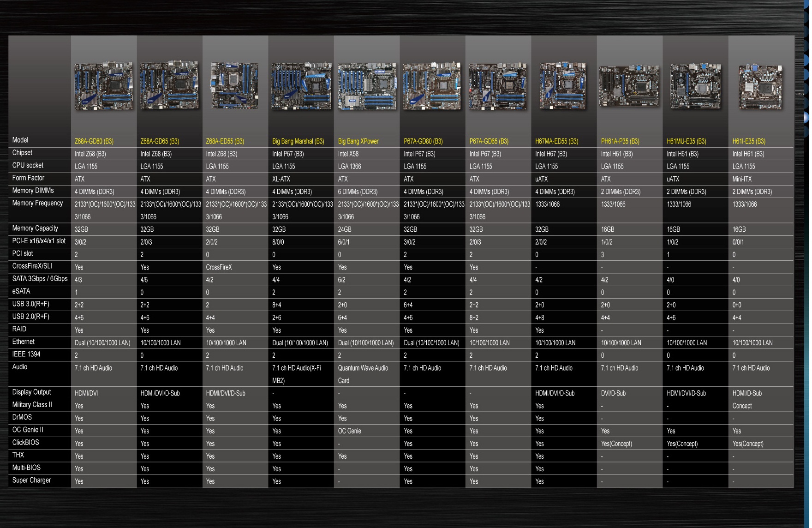Click the H67MA-ED55 (B3) motherboard photo
Viewport: 812px width, 528px height.
[563, 86]
